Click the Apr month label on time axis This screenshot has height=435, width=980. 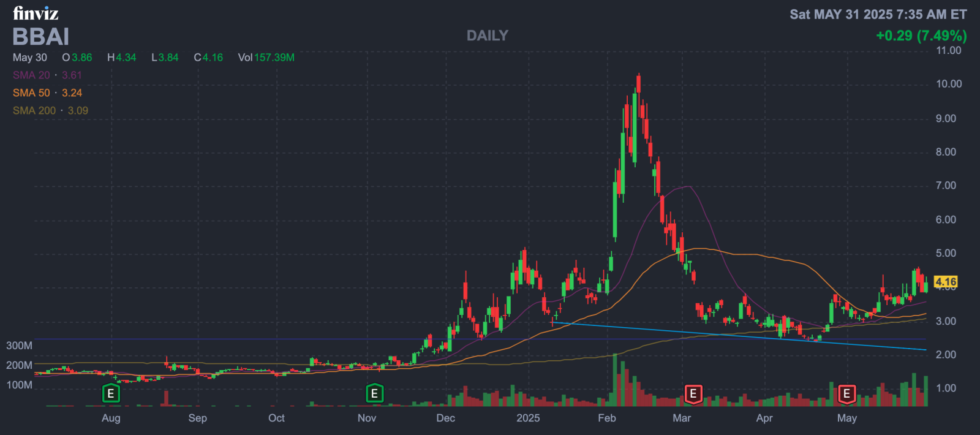764,418
